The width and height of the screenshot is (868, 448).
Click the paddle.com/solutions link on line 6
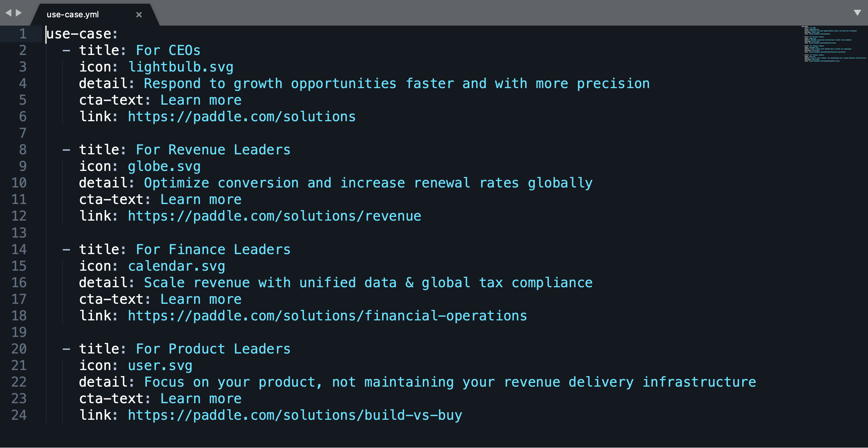241,117
